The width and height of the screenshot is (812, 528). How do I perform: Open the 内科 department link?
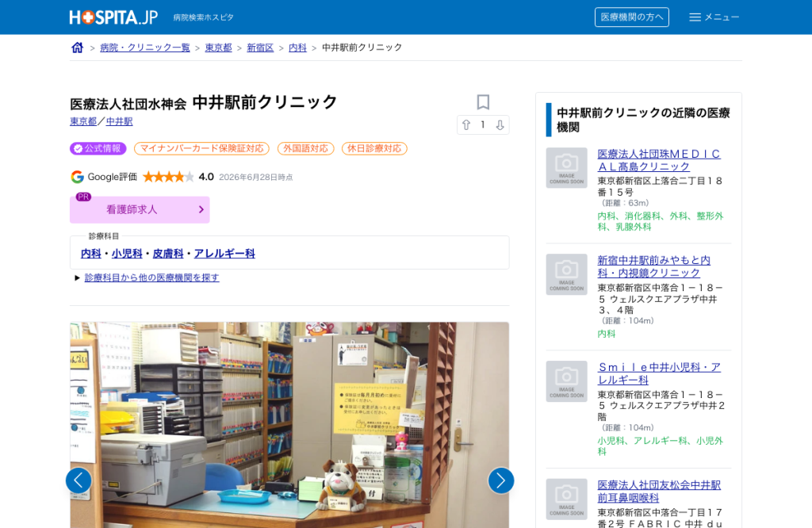[x=91, y=254]
